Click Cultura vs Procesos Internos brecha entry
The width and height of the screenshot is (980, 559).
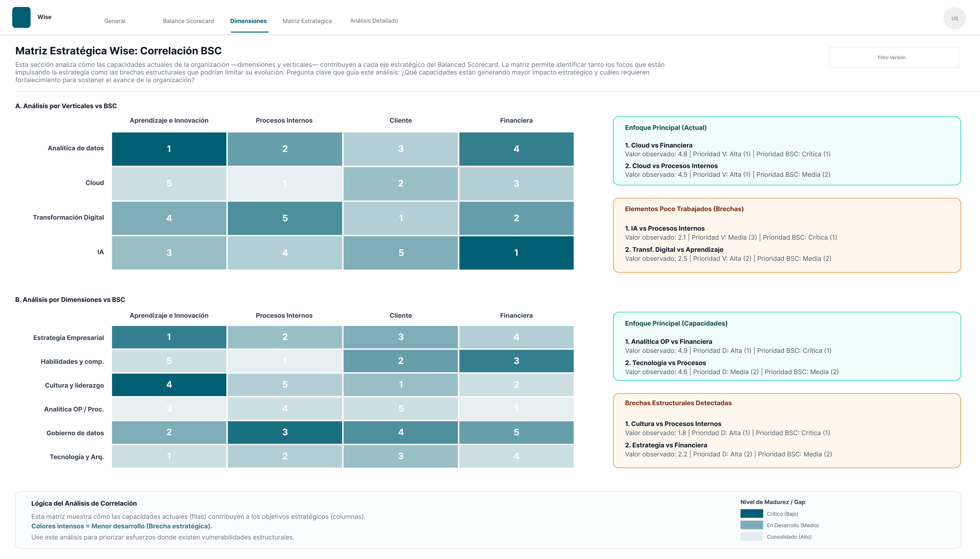(x=673, y=423)
